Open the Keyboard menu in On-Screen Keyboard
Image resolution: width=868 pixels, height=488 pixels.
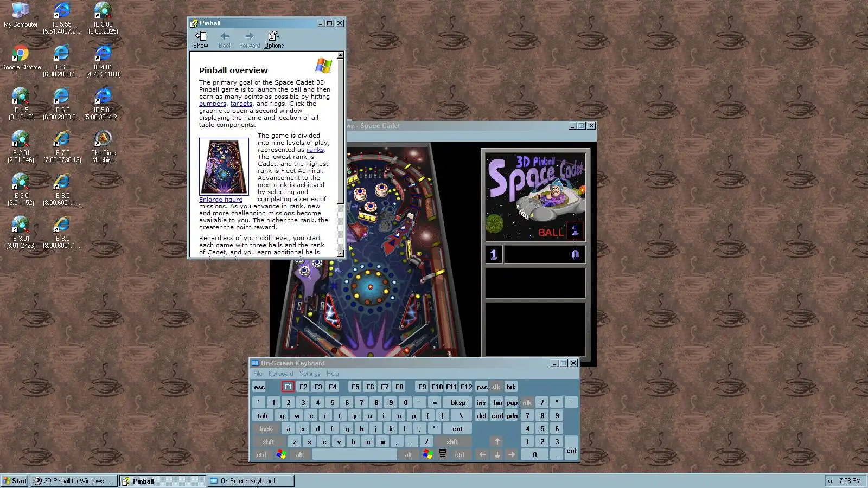280,374
